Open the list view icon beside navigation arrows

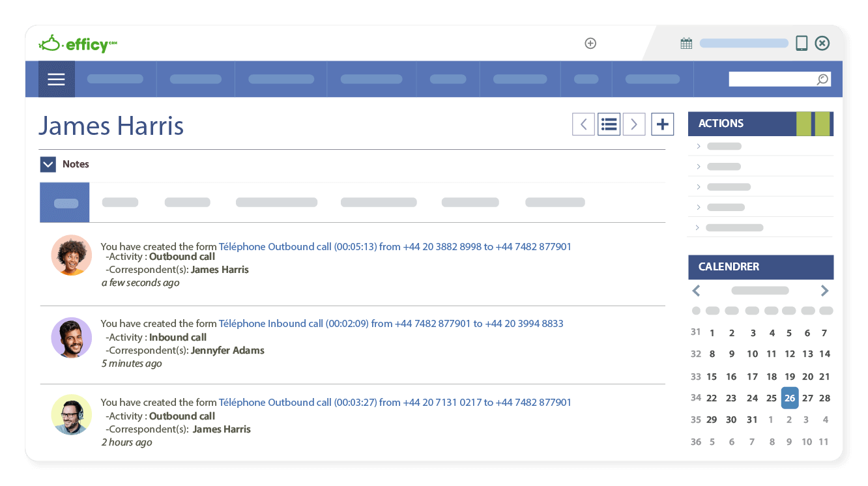coord(609,124)
